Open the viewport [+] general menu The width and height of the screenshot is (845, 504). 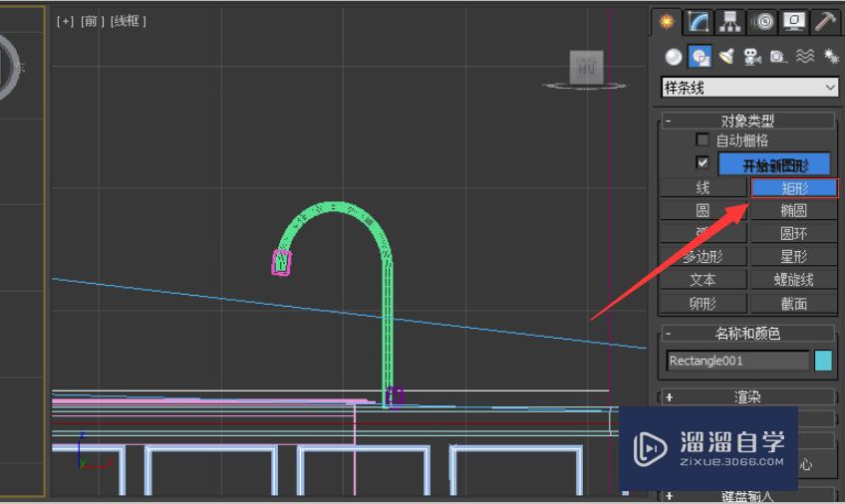click(x=65, y=22)
